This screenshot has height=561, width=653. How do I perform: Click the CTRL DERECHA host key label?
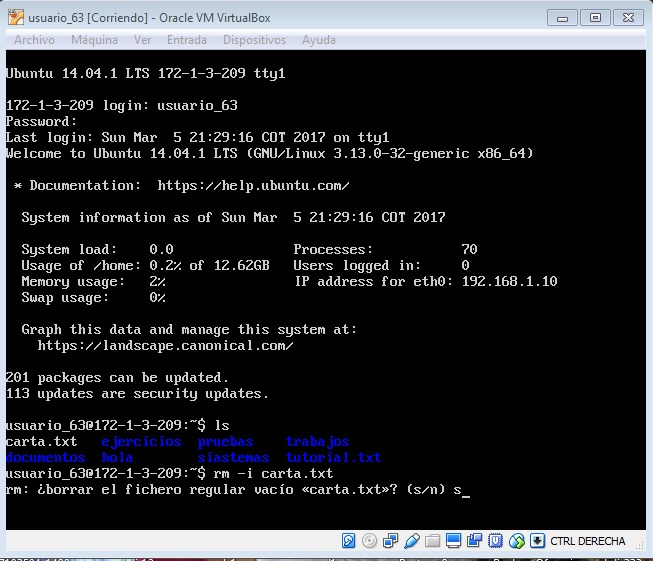click(x=588, y=541)
